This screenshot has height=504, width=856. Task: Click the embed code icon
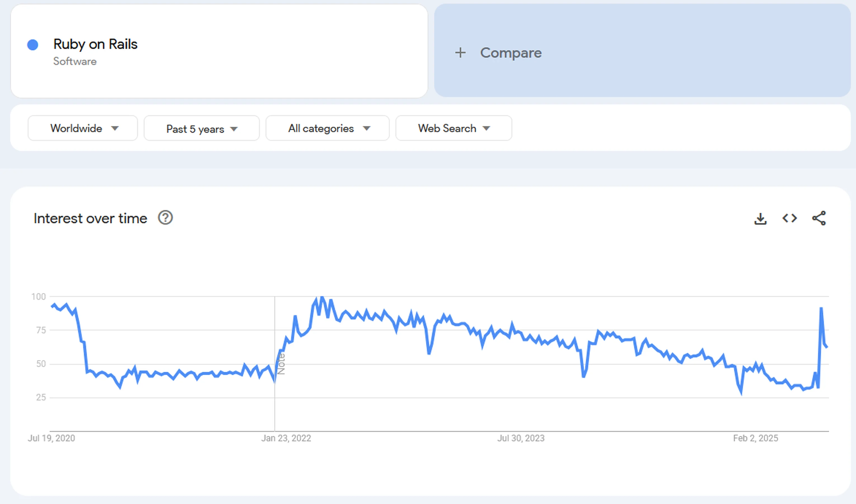click(x=789, y=218)
